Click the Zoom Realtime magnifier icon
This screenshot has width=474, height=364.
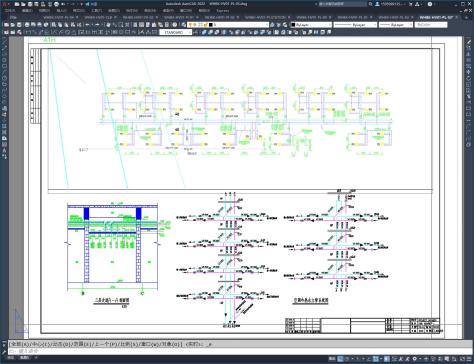tap(114, 25)
